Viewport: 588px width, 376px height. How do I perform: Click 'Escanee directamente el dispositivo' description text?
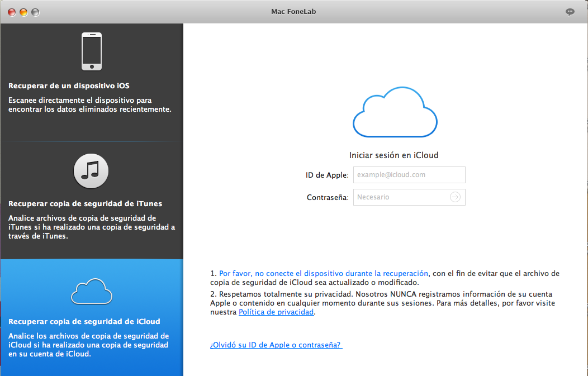[x=90, y=104]
